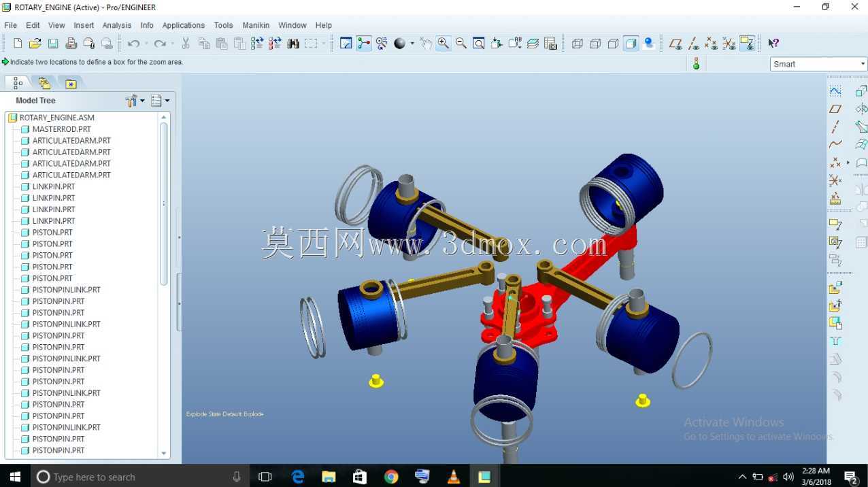This screenshot has height=487, width=868.
Task: Open VLC media player from the taskbar
Action: click(x=453, y=477)
